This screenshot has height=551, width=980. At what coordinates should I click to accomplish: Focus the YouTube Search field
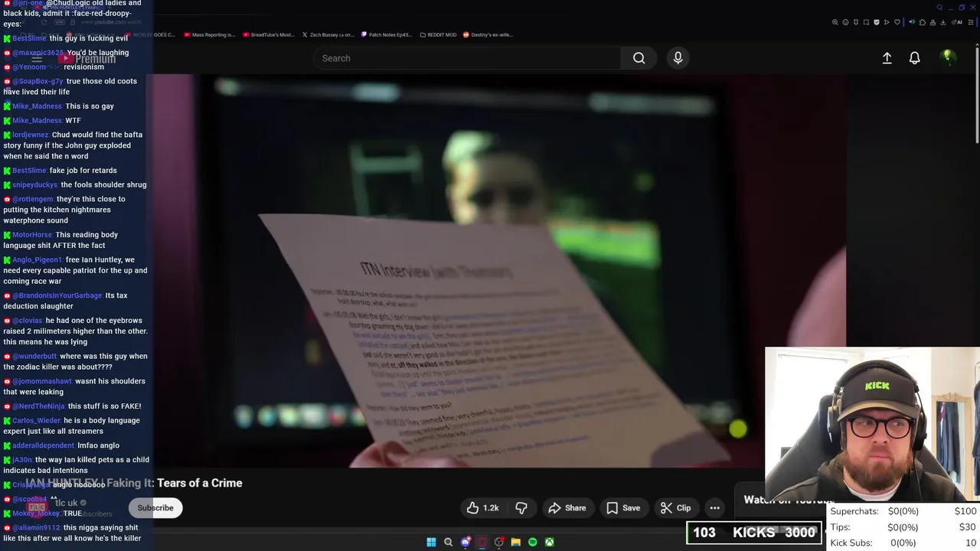tap(467, 58)
